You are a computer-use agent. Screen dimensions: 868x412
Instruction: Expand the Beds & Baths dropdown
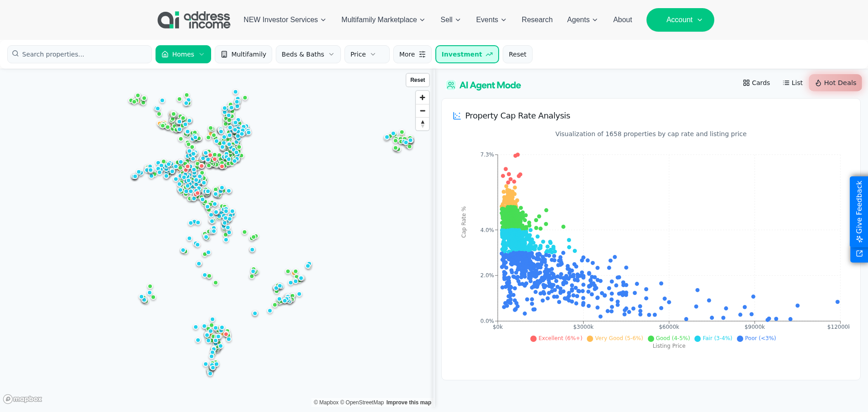pos(308,54)
